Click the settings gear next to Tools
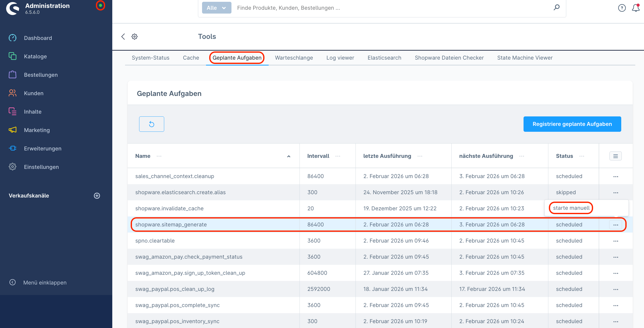 pos(135,37)
